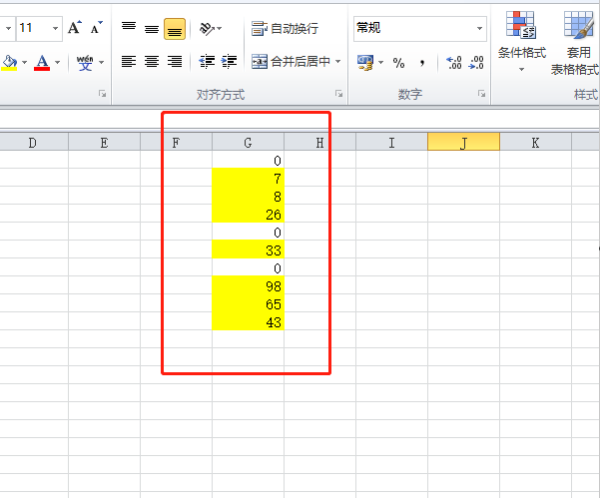This screenshot has height=498, width=600.
Task: Apply middle vertical alignment
Action: pyautogui.click(x=152, y=28)
